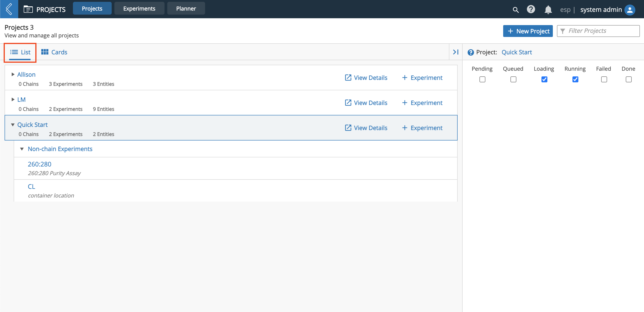
Task: Click the system admin user name
Action: [x=601, y=10]
